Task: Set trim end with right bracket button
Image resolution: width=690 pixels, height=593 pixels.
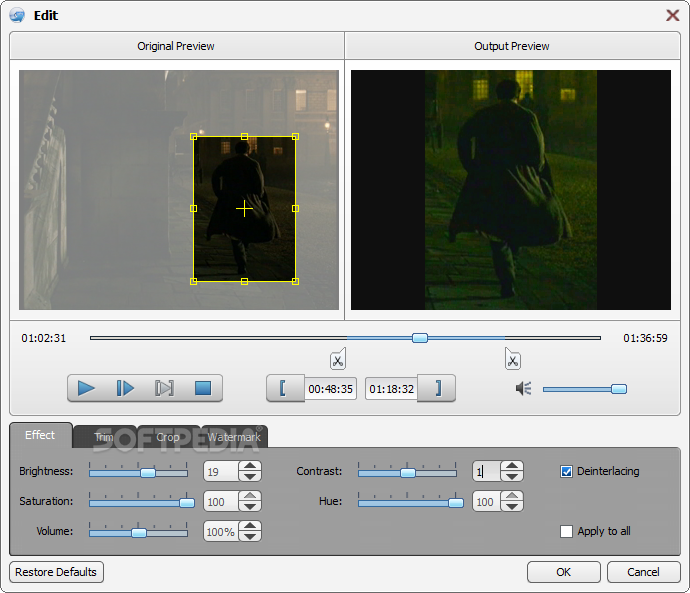Action: click(x=437, y=388)
